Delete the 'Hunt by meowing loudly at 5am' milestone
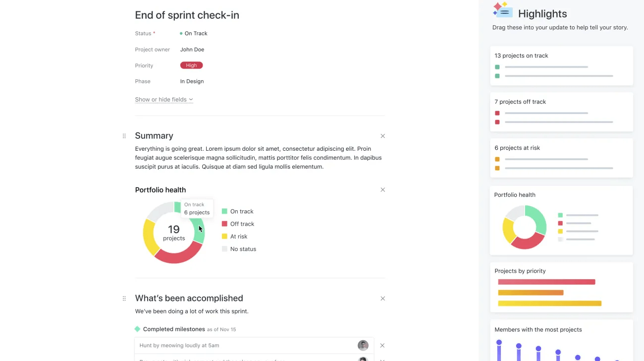The width and height of the screenshot is (644, 361). click(382, 345)
